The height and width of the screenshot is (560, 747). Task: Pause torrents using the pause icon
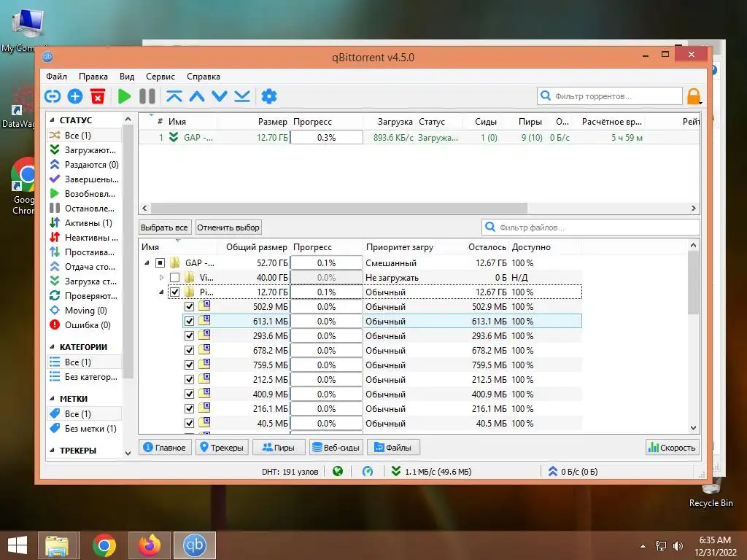click(147, 97)
